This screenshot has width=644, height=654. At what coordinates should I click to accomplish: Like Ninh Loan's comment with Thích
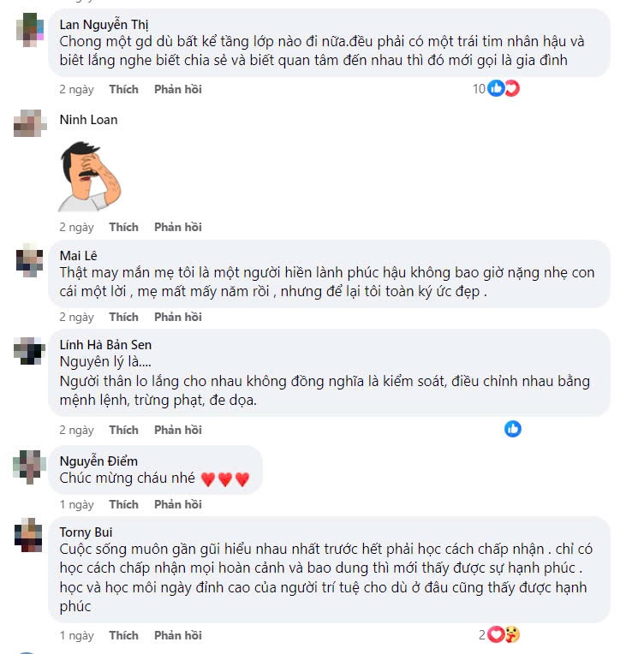click(123, 227)
